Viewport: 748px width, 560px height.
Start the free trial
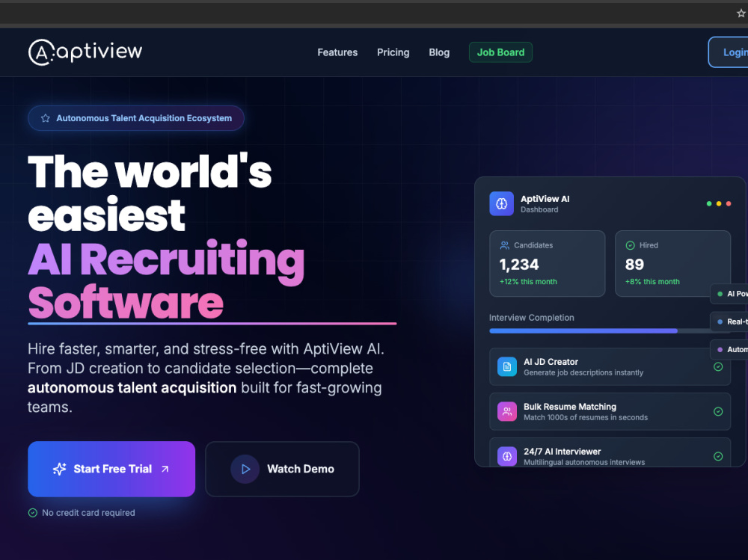(x=111, y=469)
